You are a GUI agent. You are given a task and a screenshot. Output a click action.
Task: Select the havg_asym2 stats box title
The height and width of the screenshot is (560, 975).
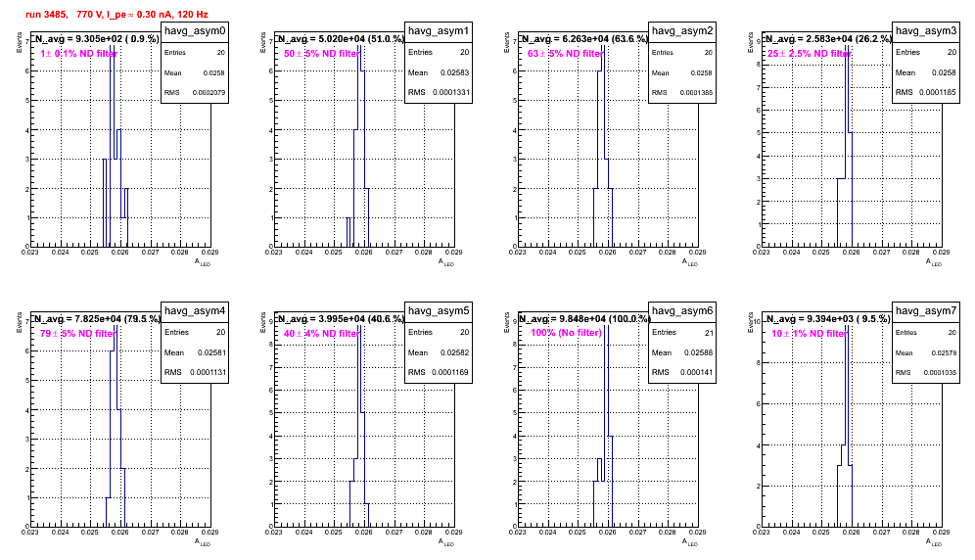click(682, 31)
